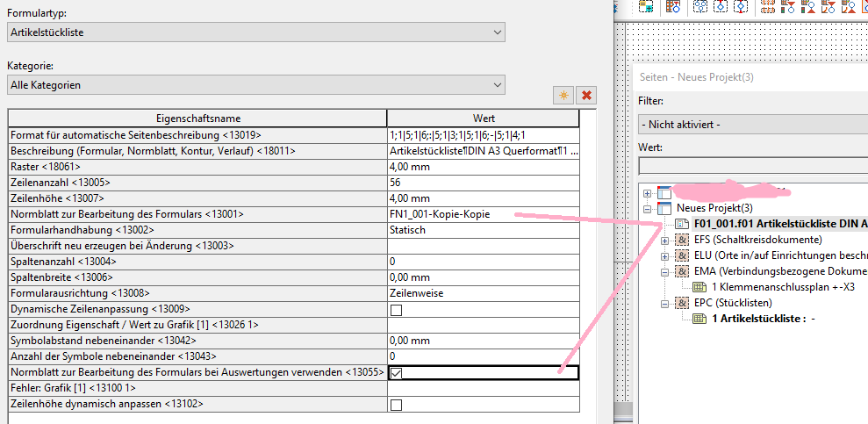Collapse the EMA tree node
This screenshot has height=424, width=868.
pyautogui.click(x=665, y=272)
